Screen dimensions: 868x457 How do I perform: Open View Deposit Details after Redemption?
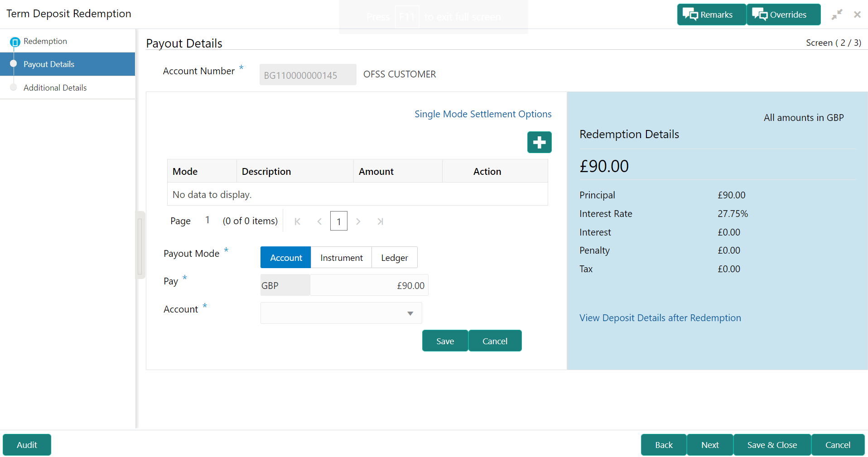click(660, 318)
